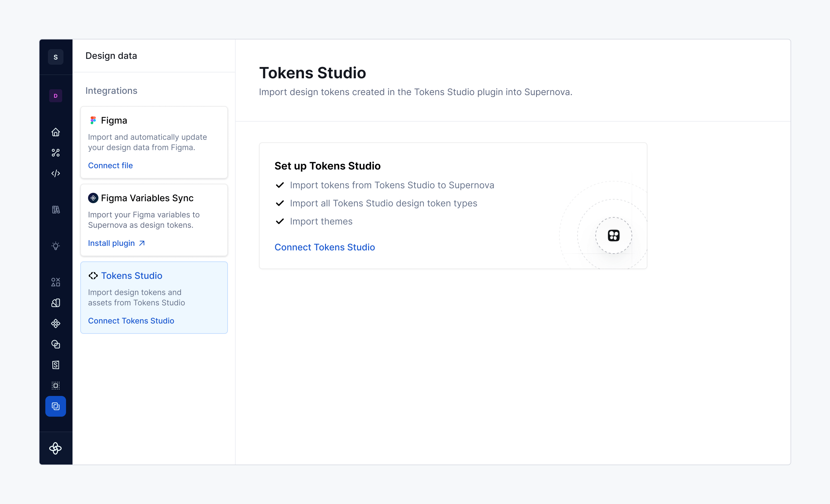Click the Supernova logo at sidebar bottom
This screenshot has width=830, height=504.
point(56,448)
